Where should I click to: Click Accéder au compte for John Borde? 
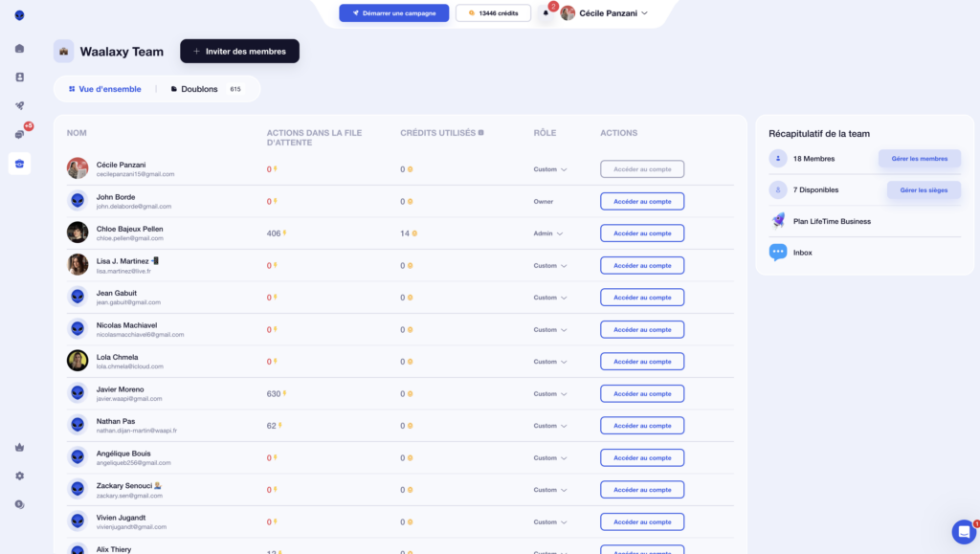tap(641, 201)
